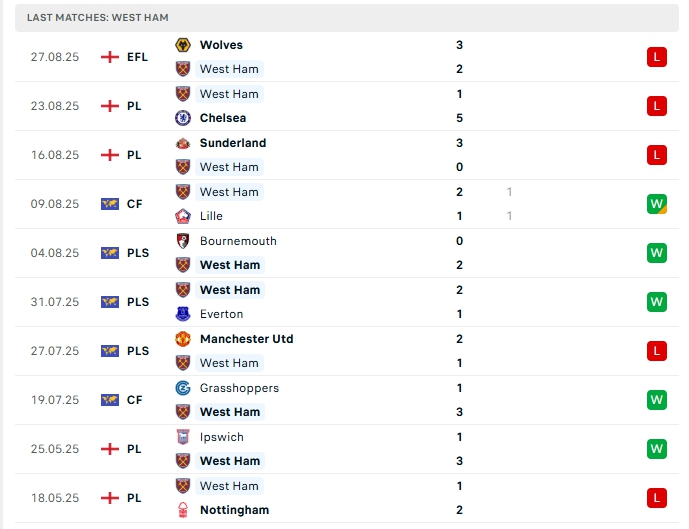Click the Nottingham club crest icon

click(x=183, y=510)
